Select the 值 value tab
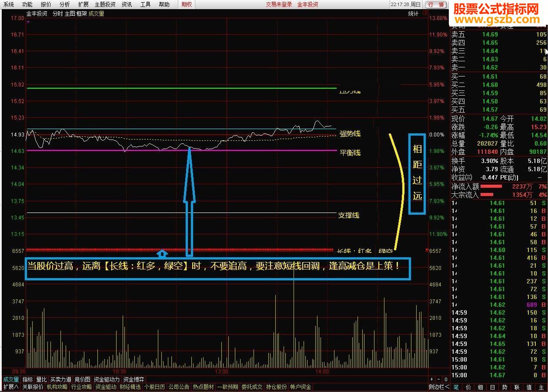The width and height of the screenshot is (548, 392). (x=529, y=387)
